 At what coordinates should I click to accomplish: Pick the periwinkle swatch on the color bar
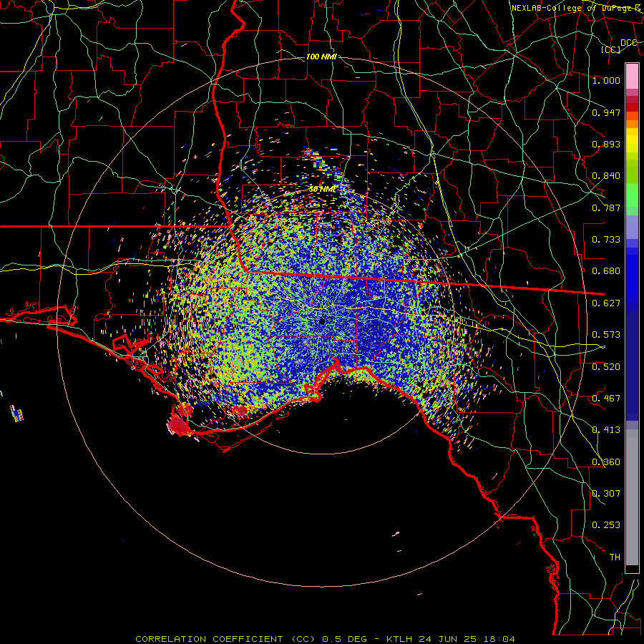(632, 227)
